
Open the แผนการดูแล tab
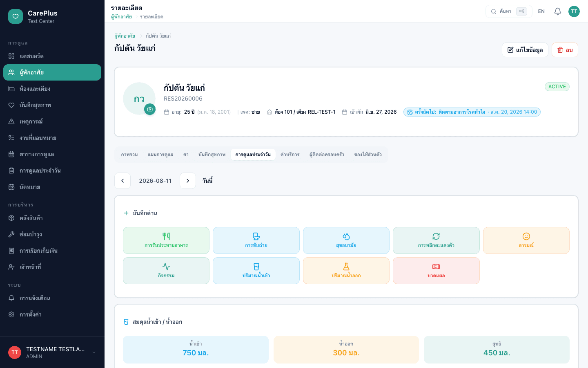pos(160,155)
